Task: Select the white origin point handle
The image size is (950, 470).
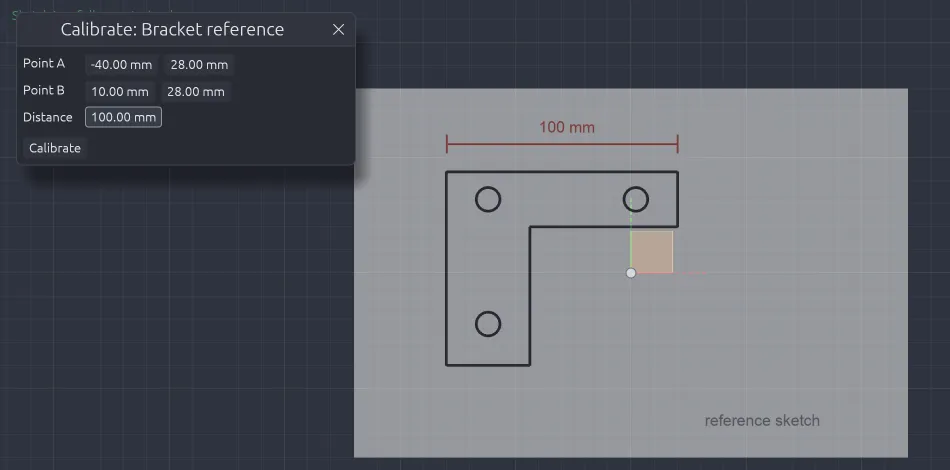Action: (631, 273)
